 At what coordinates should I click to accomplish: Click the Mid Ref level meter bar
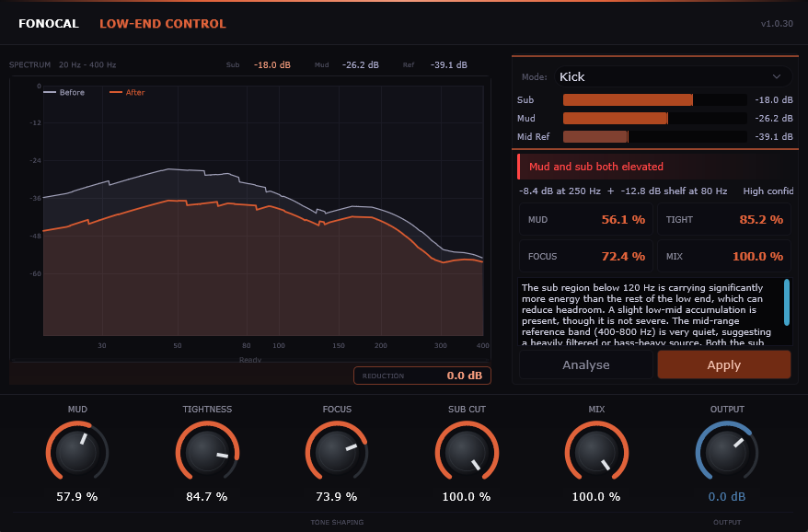tap(654, 136)
